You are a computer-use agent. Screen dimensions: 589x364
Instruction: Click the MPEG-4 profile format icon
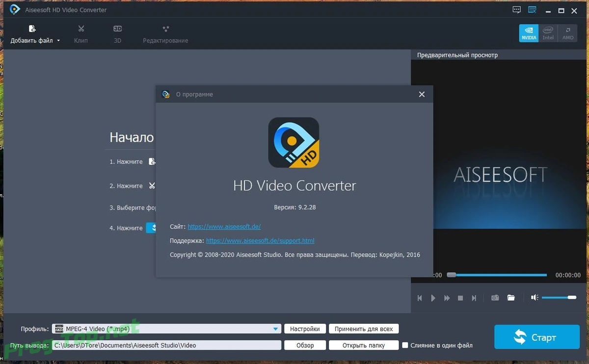point(59,329)
